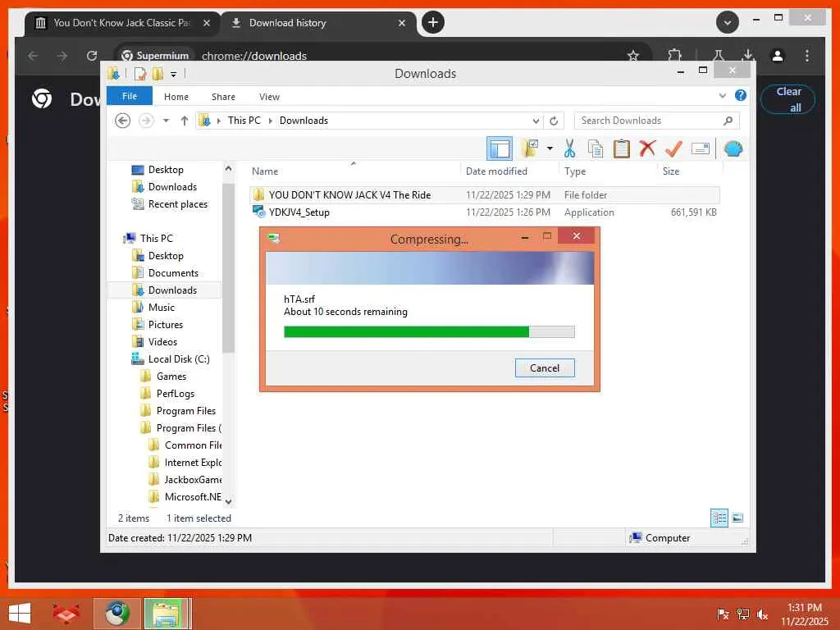Bookmark page with the star icon

click(x=633, y=56)
